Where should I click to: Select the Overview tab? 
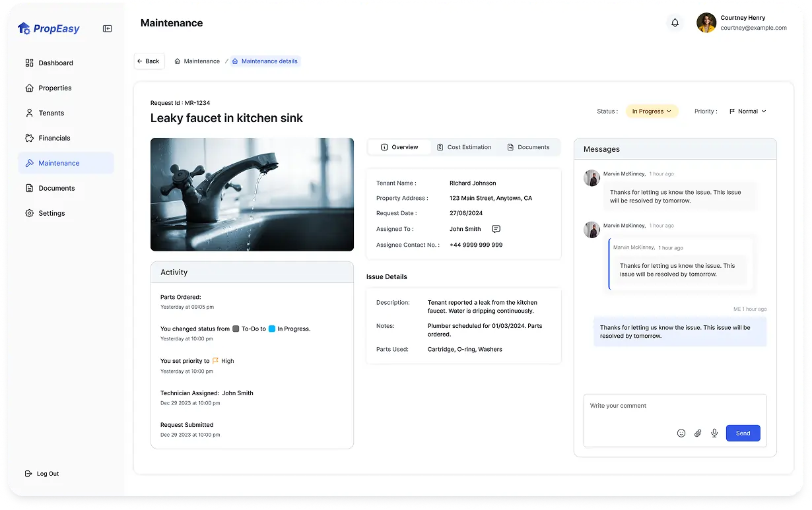click(399, 147)
